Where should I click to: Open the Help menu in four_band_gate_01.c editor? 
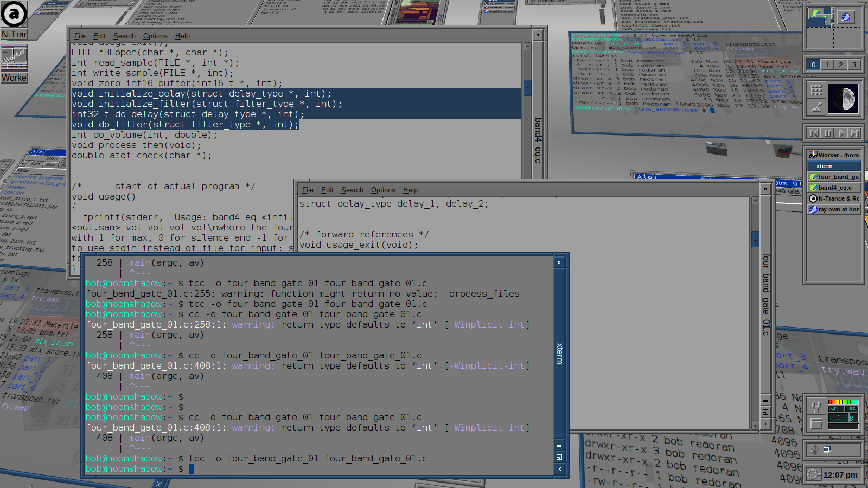point(410,190)
